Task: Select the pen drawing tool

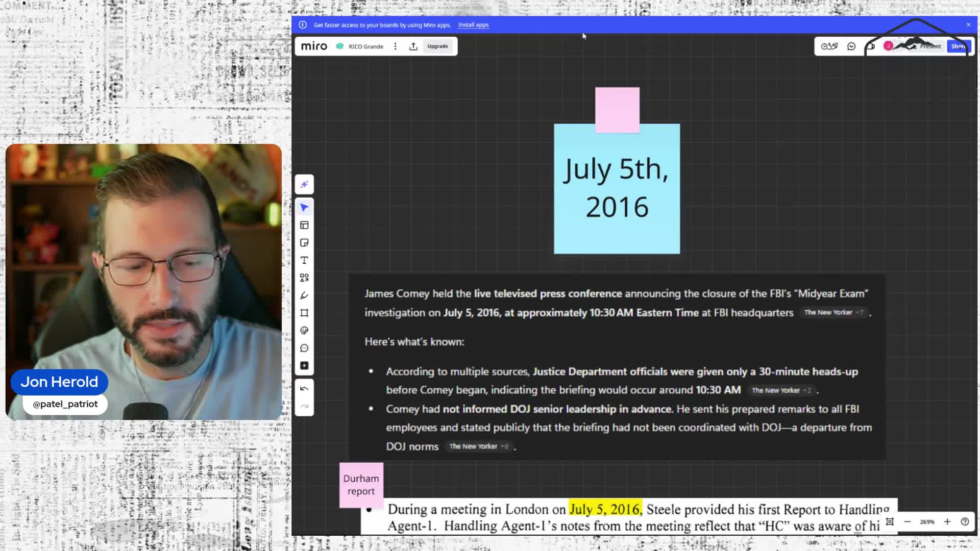Action: pos(304,295)
